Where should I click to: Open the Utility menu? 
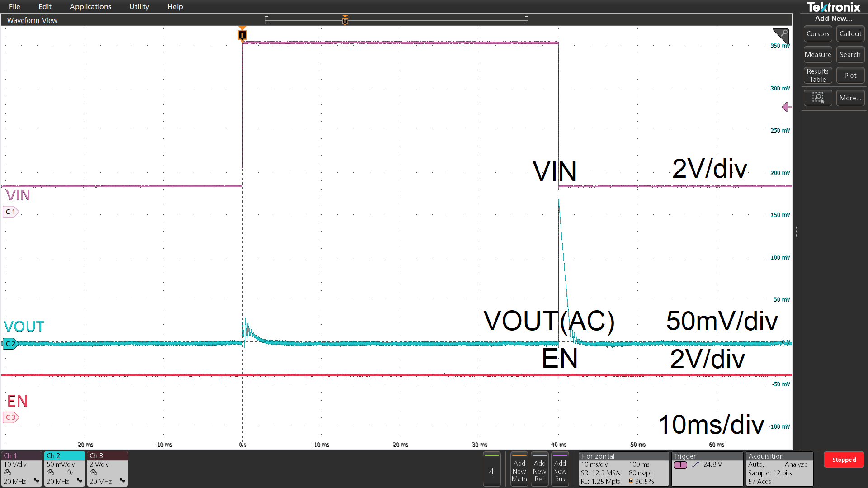tap(139, 6)
